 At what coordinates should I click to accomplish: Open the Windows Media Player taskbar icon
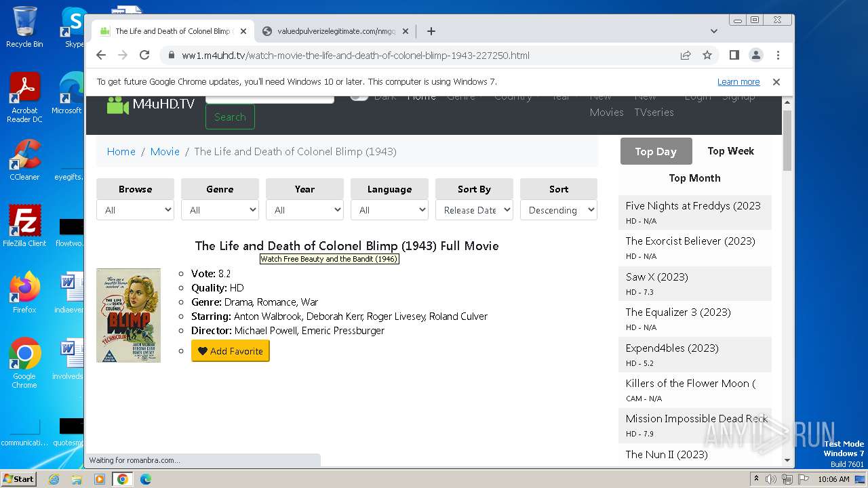(100, 479)
